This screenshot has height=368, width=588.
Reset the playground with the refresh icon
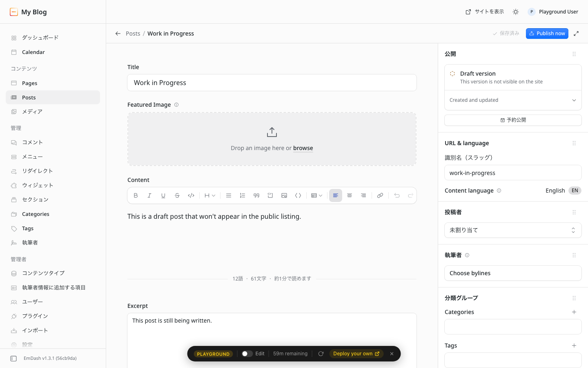(x=321, y=354)
